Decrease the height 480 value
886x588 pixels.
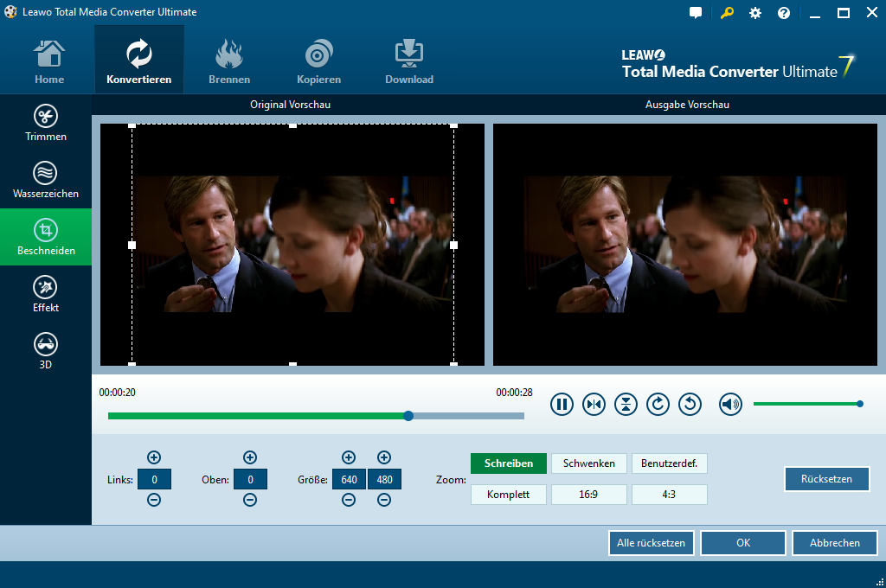(x=384, y=500)
